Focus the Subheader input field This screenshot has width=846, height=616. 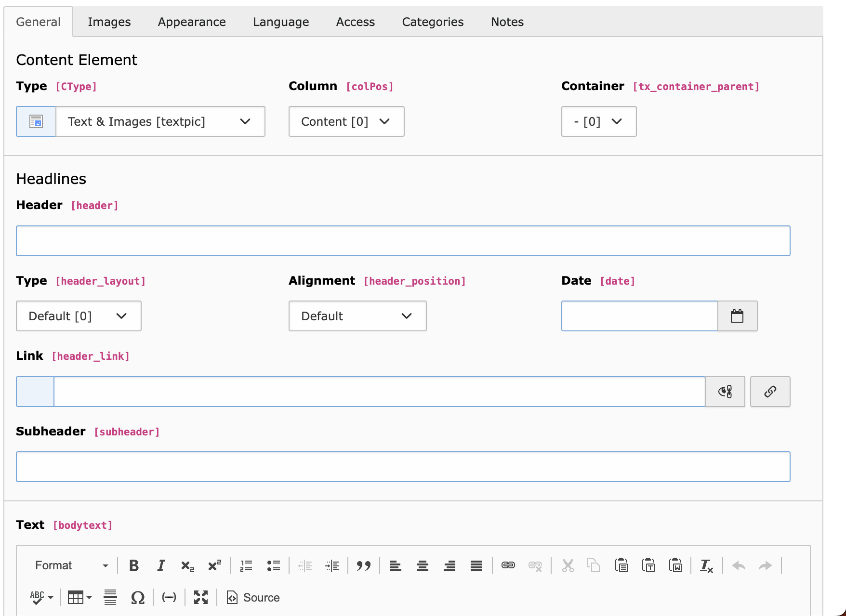click(x=403, y=467)
